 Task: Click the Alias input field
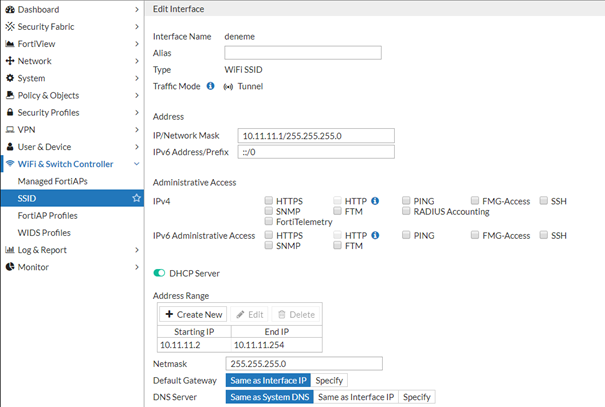(x=303, y=53)
